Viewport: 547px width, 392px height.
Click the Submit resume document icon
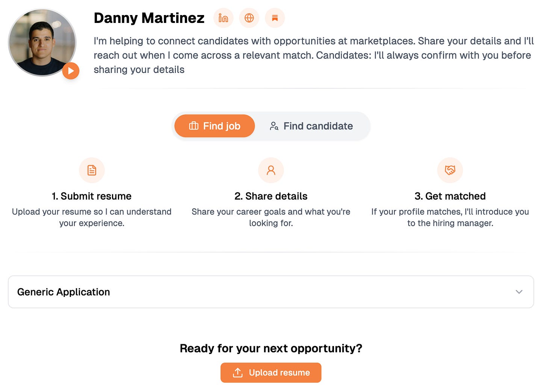[x=92, y=170]
